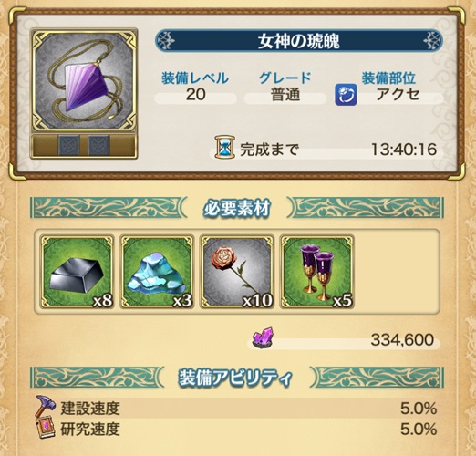Tap the 建設速度 5.0% ability row
Image resolution: width=476 pixels, height=456 pixels.
[237, 408]
